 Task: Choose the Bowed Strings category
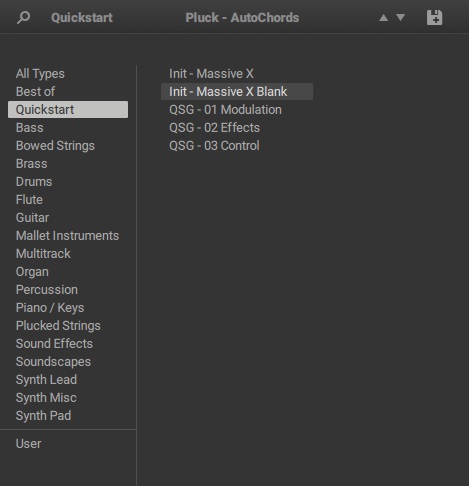coord(55,146)
